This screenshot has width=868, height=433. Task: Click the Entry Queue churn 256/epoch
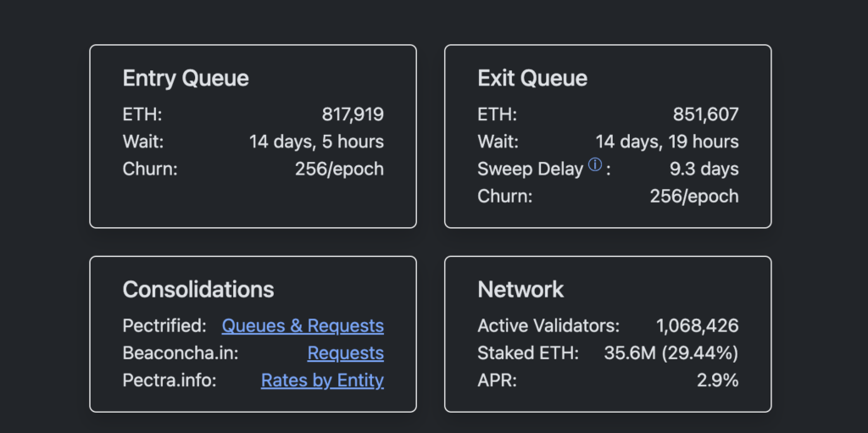click(339, 169)
